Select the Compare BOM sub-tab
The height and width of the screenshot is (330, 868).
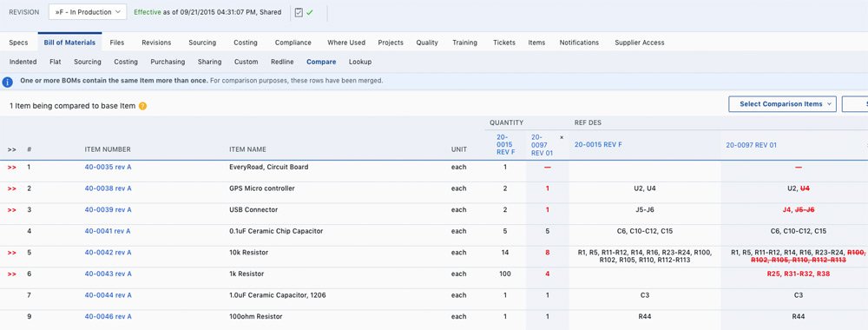321,62
